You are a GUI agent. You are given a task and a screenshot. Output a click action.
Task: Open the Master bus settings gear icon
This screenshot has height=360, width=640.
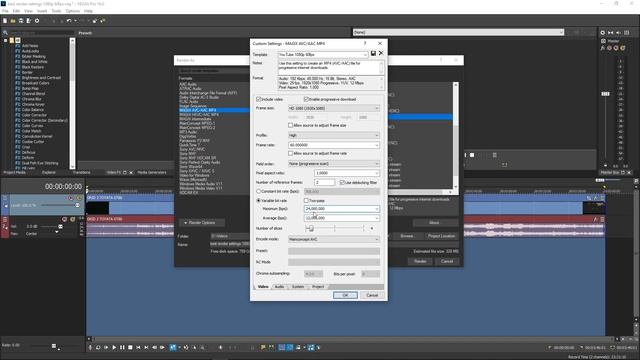pos(603,33)
